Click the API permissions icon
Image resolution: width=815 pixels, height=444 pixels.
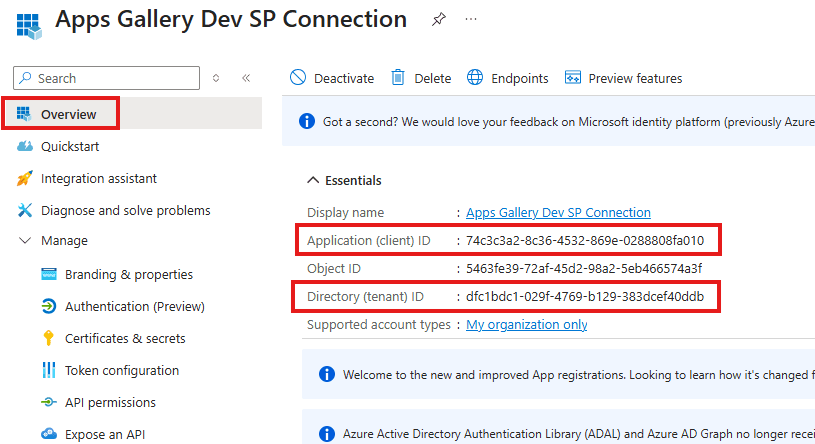(49, 402)
